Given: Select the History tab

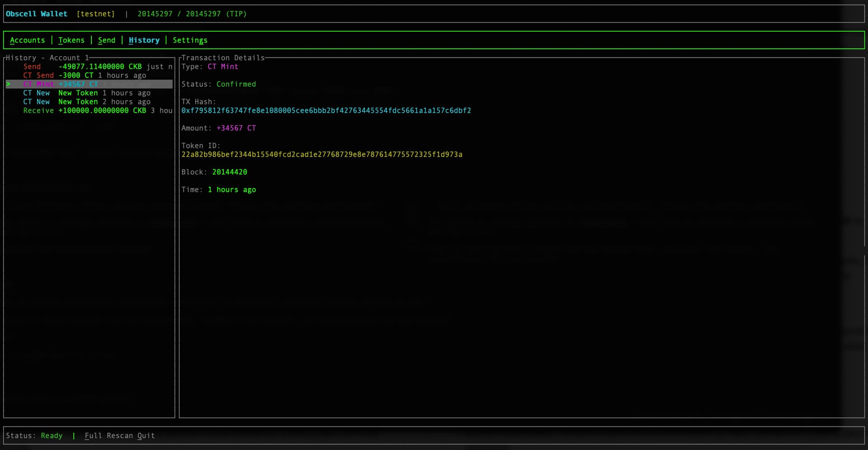Looking at the screenshot, I should tap(144, 40).
